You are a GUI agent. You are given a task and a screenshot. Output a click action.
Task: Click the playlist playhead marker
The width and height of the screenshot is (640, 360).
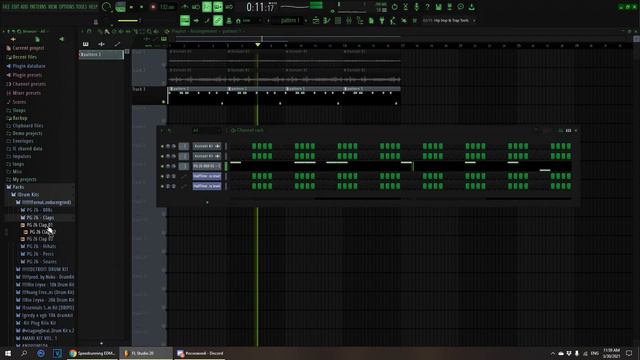(258, 44)
